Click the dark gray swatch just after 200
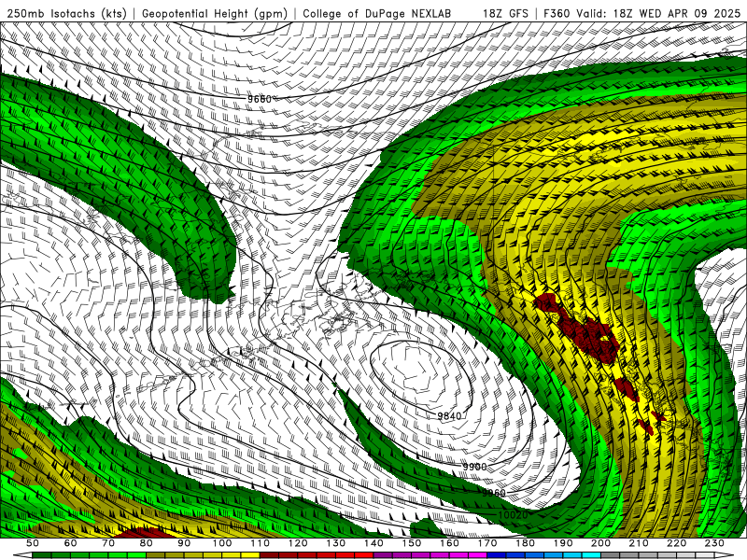Image resolution: width=747 pixels, height=560 pixels. [x=611, y=555]
